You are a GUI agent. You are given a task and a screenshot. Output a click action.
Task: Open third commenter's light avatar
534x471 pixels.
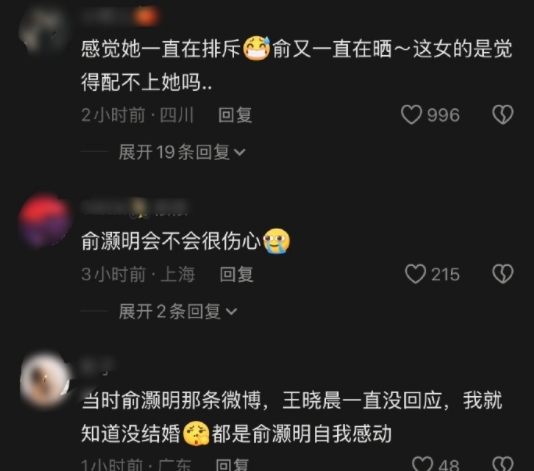click(x=44, y=380)
